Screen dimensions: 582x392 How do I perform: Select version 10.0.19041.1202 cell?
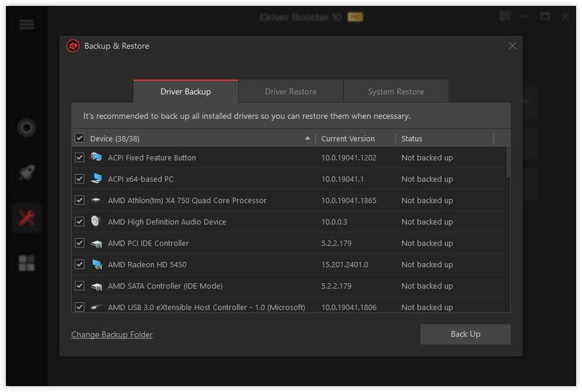349,158
